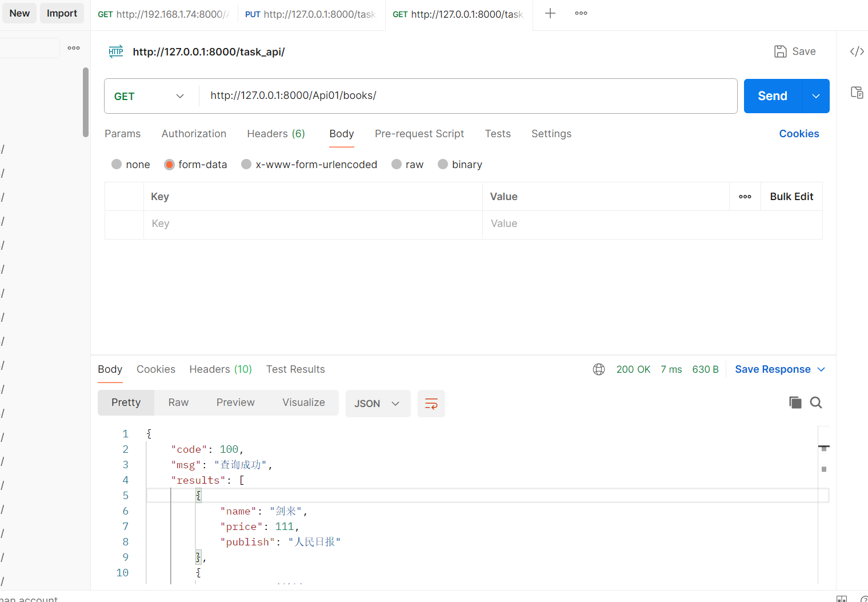The image size is (868, 602).
Task: Send the request with Send button
Action: (x=773, y=96)
